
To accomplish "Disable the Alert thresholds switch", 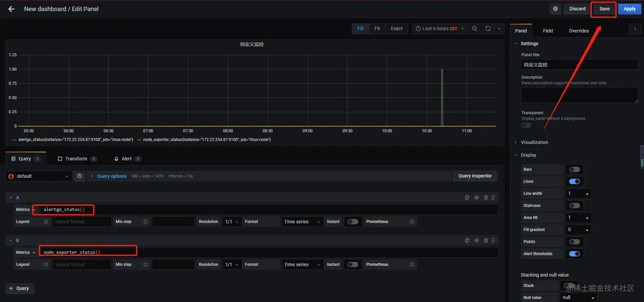I will coord(575,254).
